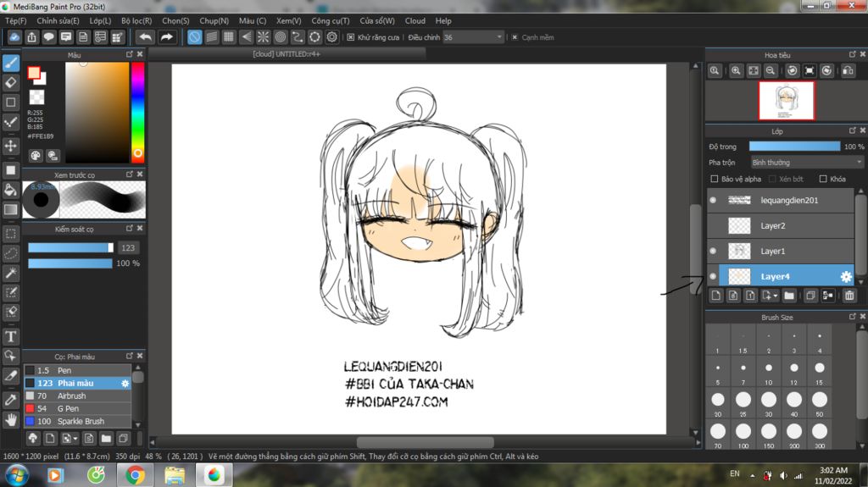Image resolution: width=868 pixels, height=487 pixels.
Task: Choose brush size 100 preset
Action: pos(743,434)
